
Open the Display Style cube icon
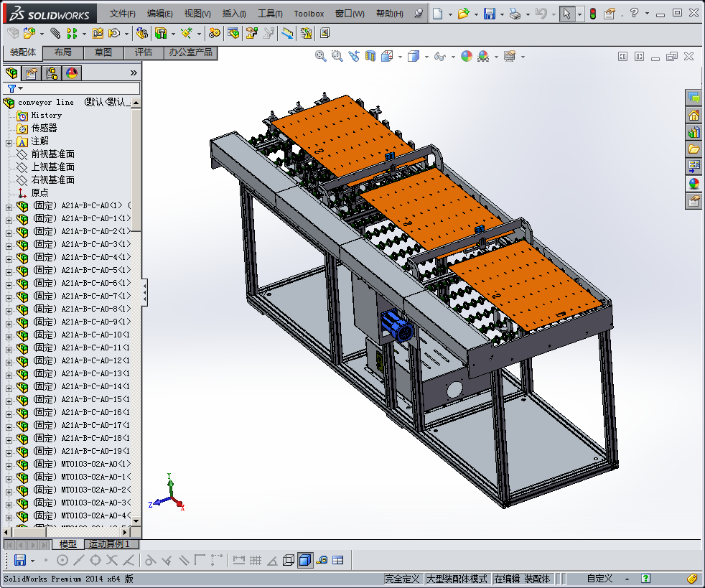point(414,56)
